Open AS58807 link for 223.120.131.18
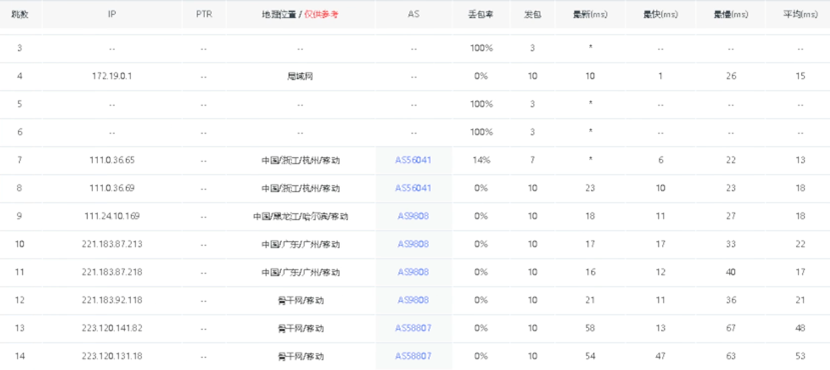The height and width of the screenshot is (370, 830). click(x=413, y=356)
